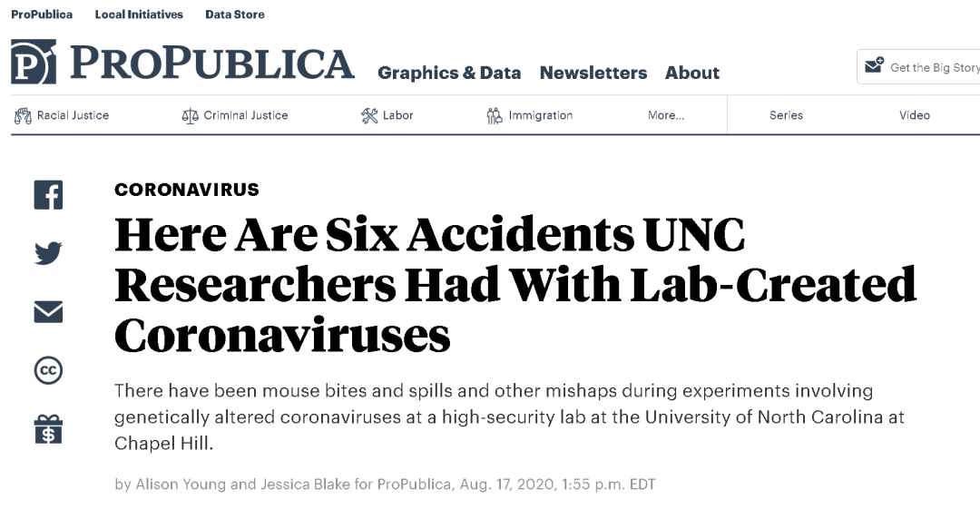
Task: Share article on Twitter
Action: (48, 253)
